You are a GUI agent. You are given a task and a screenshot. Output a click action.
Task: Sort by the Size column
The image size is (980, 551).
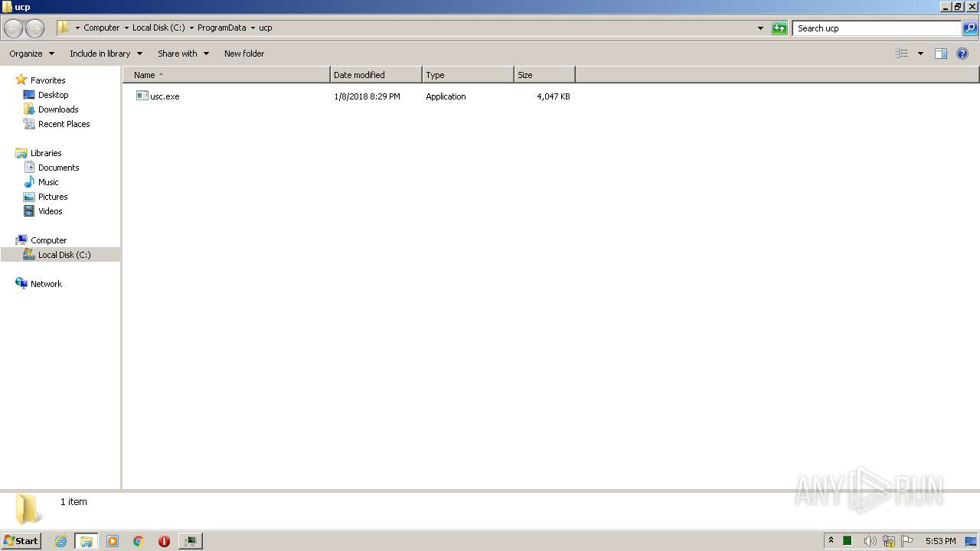pos(544,75)
